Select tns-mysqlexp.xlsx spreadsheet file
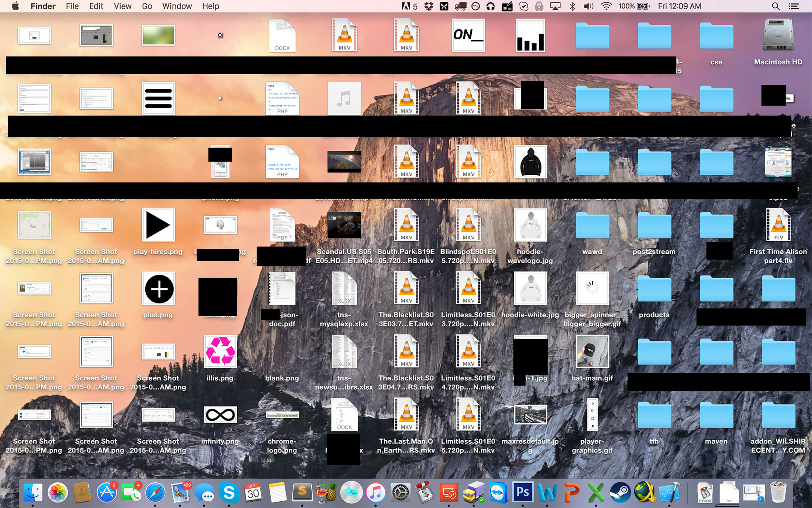This screenshot has height=508, width=812. [344, 289]
